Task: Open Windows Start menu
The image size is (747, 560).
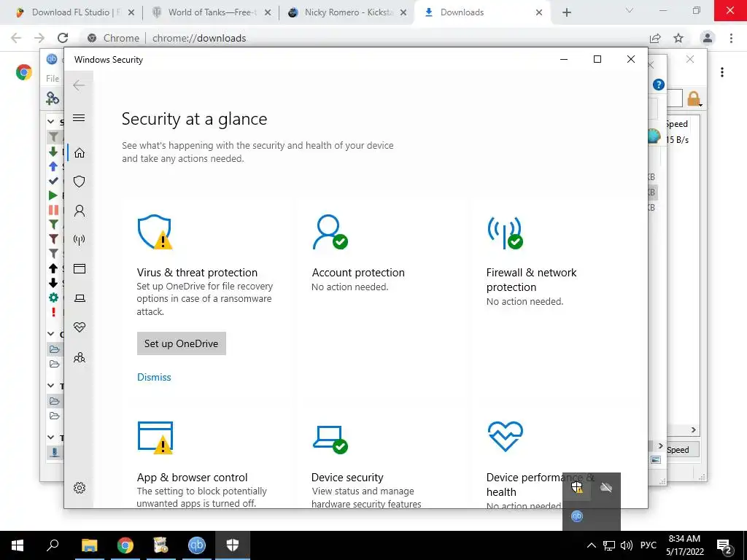Action: (18, 545)
